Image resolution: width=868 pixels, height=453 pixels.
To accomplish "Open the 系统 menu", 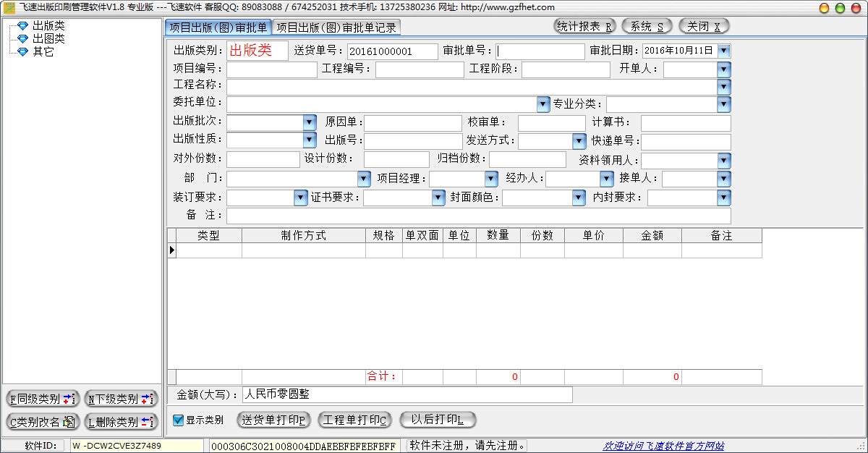I will (x=647, y=26).
